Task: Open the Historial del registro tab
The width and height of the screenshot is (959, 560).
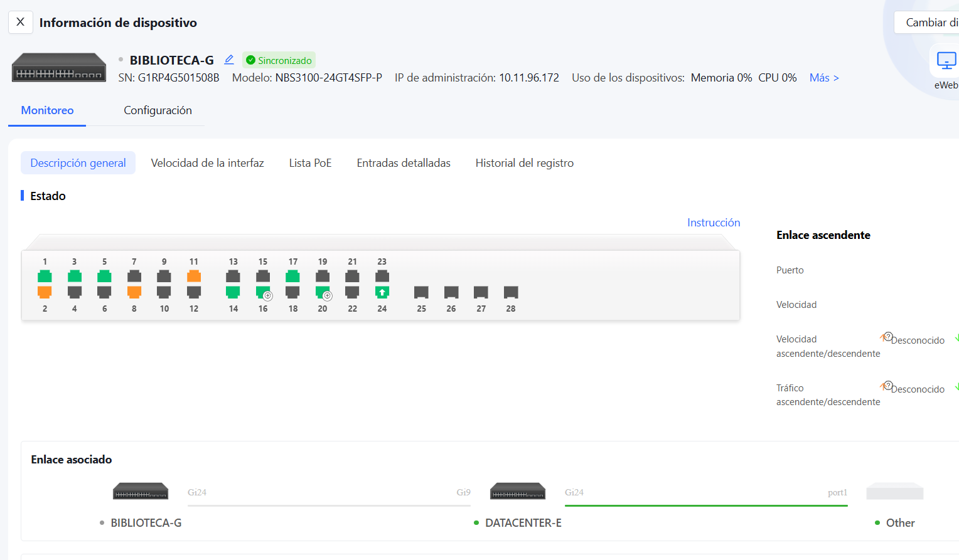Action: pyautogui.click(x=525, y=163)
